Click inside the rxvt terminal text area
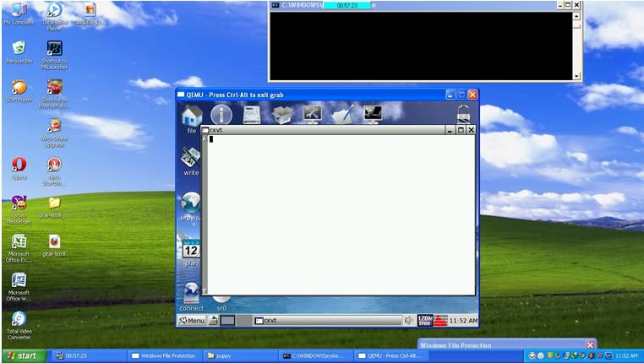Image resolution: width=644 pixels, height=363 pixels. pyautogui.click(x=341, y=214)
